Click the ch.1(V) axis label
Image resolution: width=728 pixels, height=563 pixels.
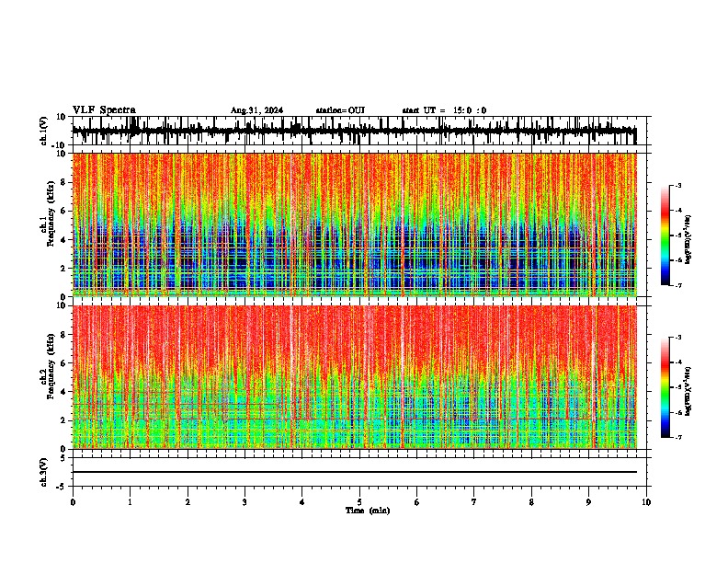click(44, 131)
